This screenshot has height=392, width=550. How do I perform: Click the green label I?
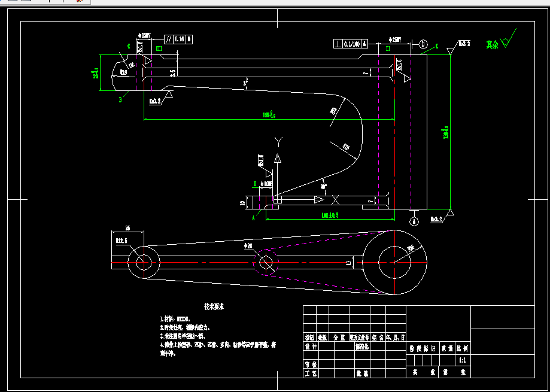pos(255,183)
